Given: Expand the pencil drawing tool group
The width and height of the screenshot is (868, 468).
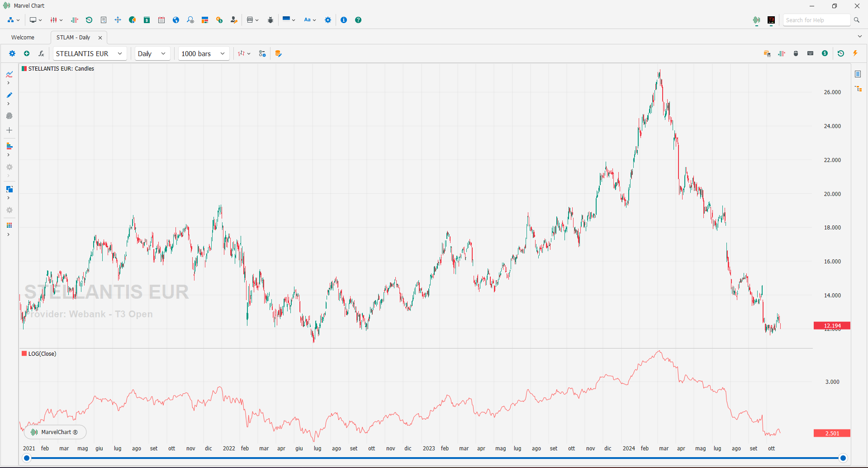Looking at the screenshot, I should tap(8, 104).
